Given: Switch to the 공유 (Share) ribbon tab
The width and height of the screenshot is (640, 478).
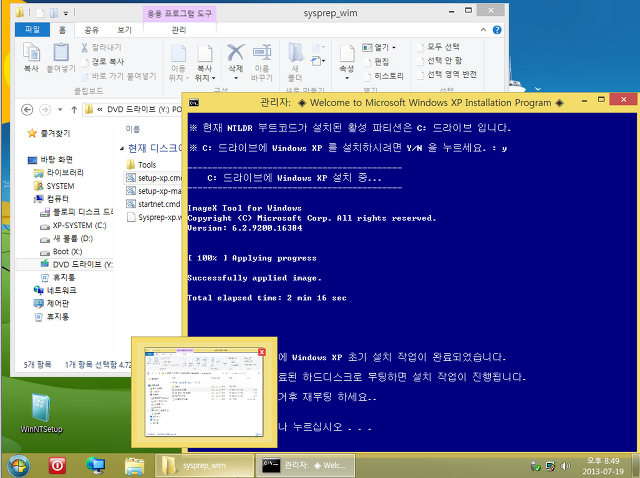Looking at the screenshot, I should pos(91,29).
